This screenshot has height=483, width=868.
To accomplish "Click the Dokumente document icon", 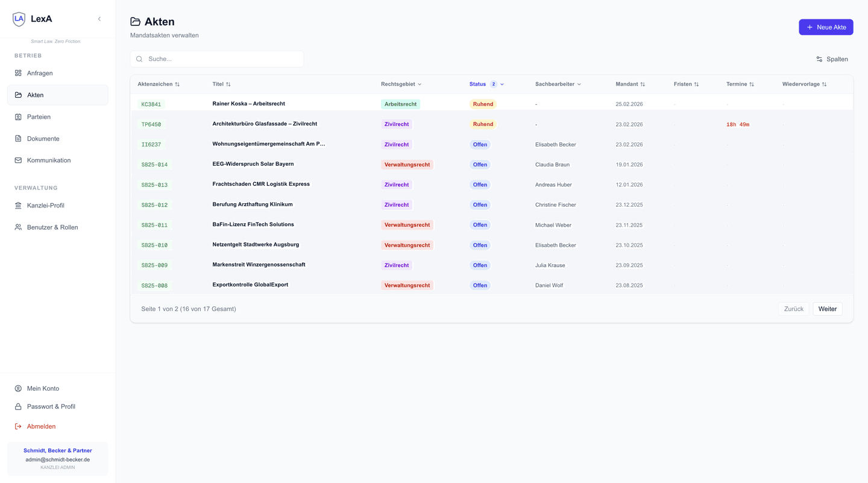I will pyautogui.click(x=19, y=138).
